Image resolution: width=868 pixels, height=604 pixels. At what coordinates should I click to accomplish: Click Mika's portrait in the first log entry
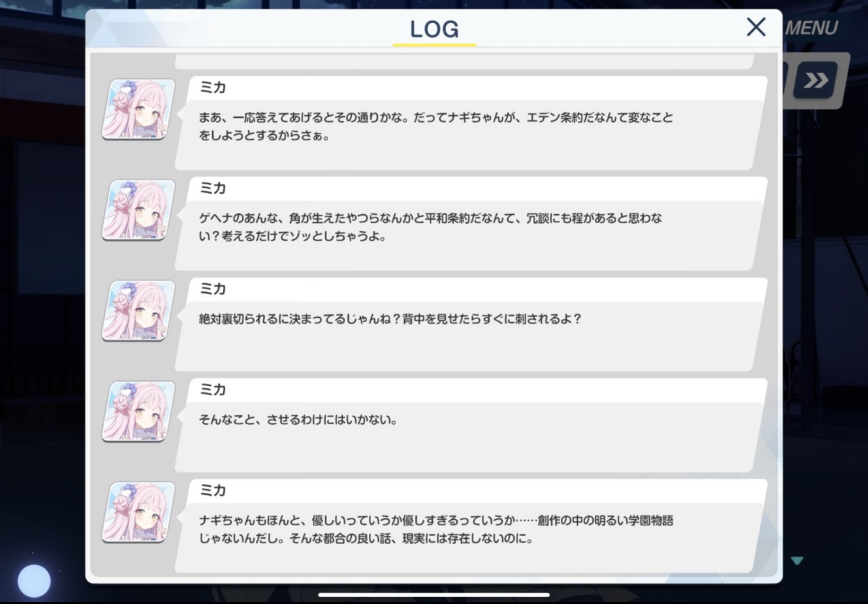(138, 109)
